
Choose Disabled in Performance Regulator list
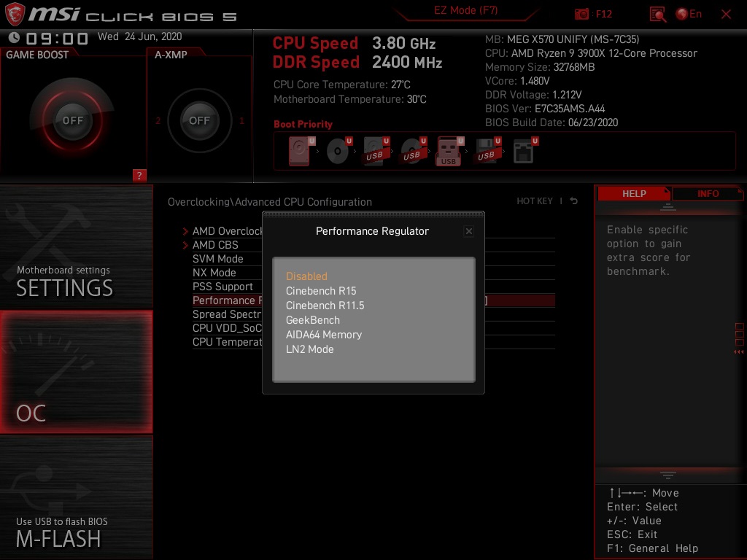coord(306,276)
